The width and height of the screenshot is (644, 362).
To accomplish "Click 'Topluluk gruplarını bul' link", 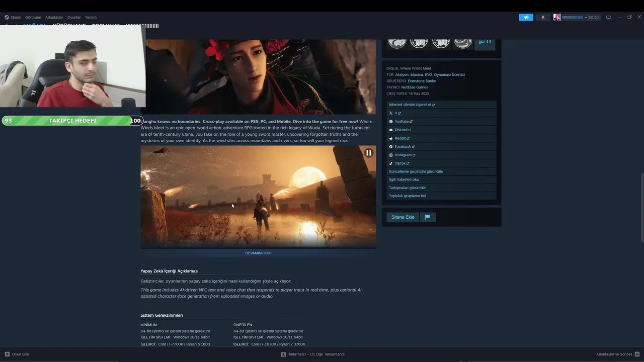I will tap(408, 196).
